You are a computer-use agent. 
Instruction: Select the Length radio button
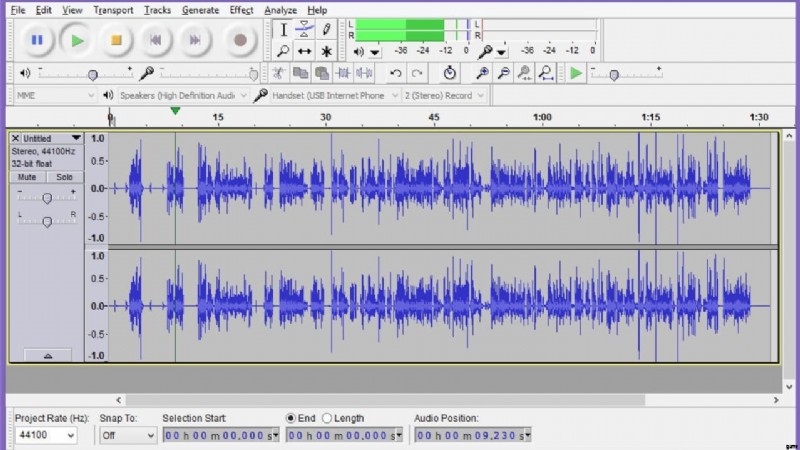[329, 418]
